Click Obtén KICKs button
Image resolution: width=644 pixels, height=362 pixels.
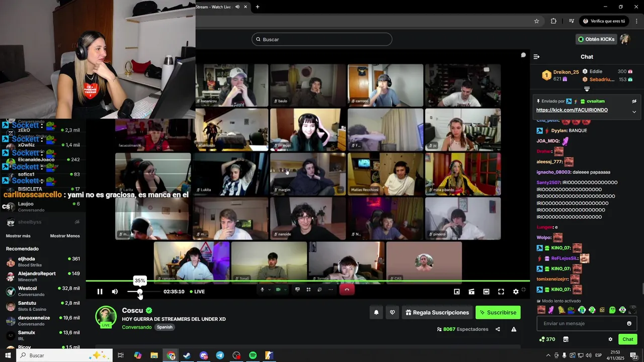(x=596, y=39)
